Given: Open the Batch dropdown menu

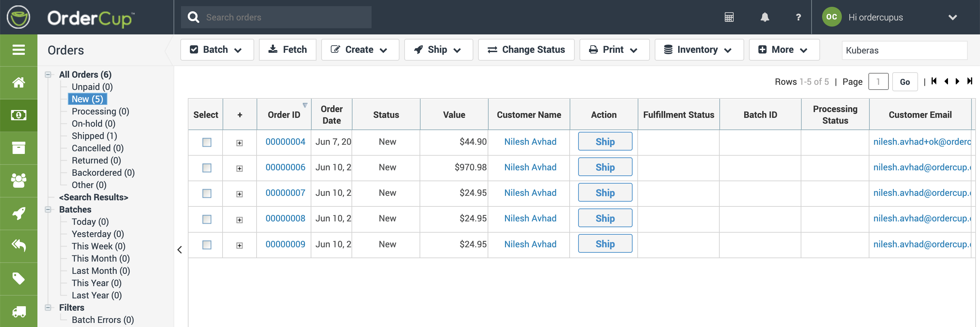Looking at the screenshot, I should [x=217, y=50].
